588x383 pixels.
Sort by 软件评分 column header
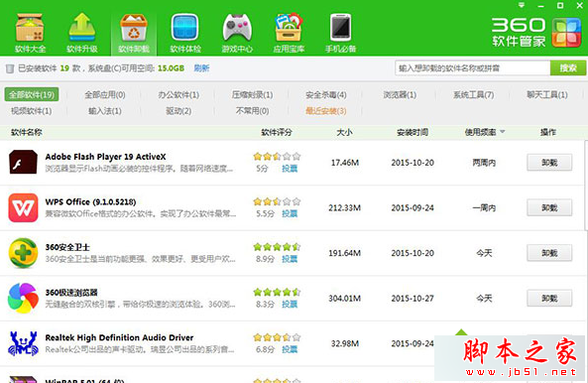point(277,132)
